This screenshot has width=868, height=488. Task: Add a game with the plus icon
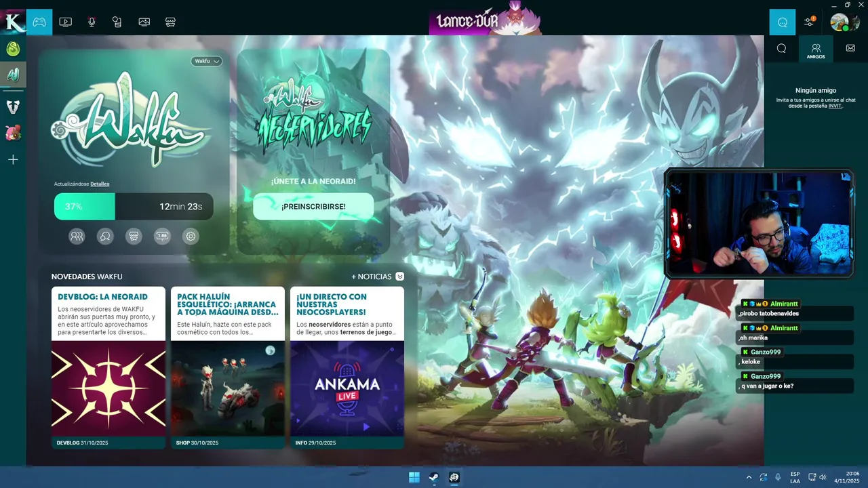13,159
